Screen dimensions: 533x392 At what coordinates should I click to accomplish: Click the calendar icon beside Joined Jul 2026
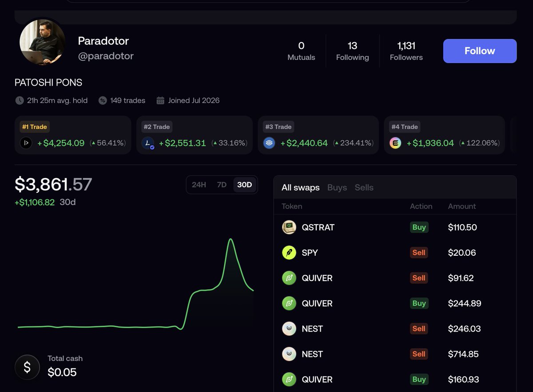[x=160, y=100]
